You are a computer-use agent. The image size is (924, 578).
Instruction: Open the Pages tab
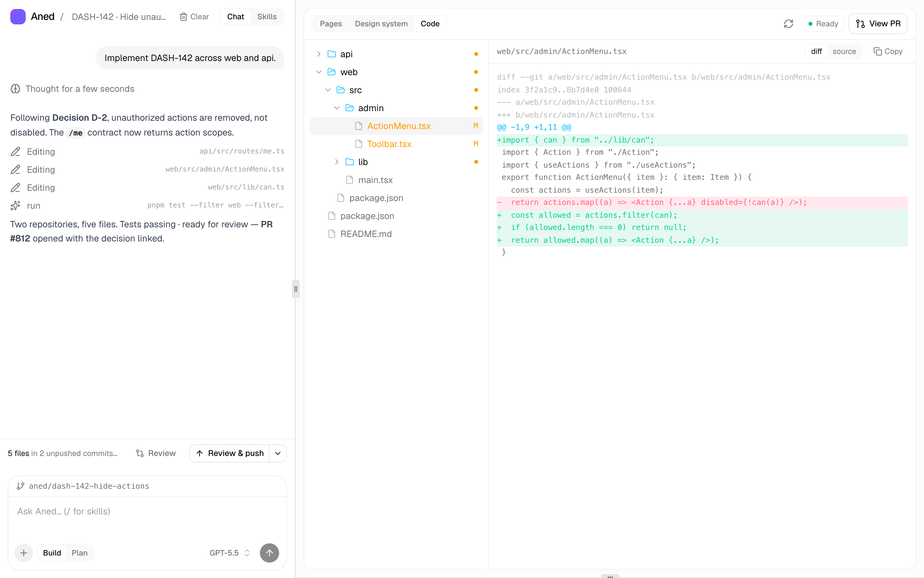tap(331, 24)
